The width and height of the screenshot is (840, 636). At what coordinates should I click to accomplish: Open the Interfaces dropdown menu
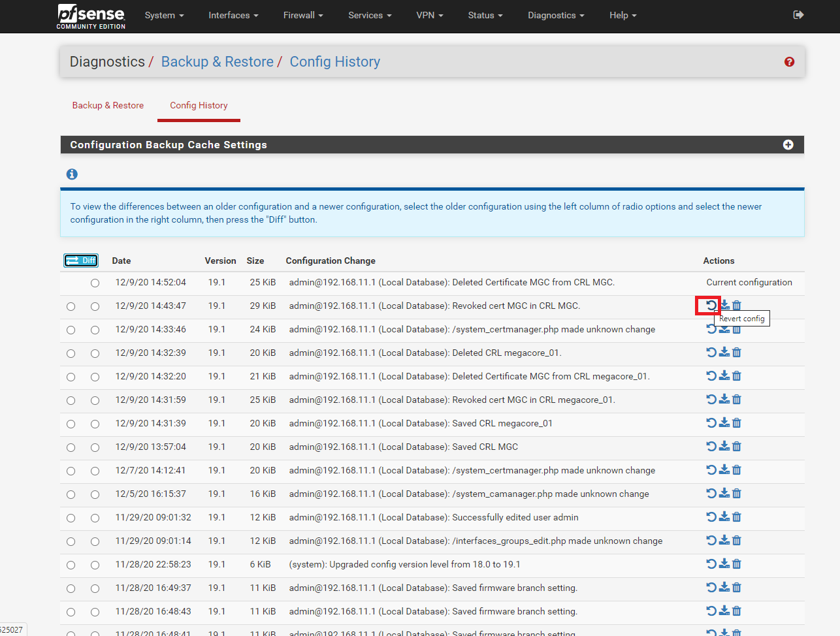click(233, 15)
